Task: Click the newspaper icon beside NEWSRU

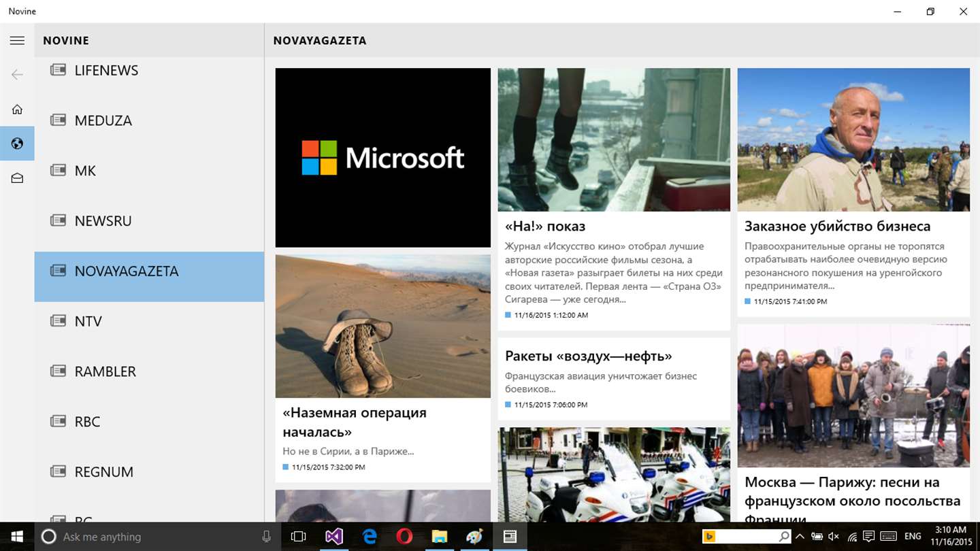Action: 58,220
